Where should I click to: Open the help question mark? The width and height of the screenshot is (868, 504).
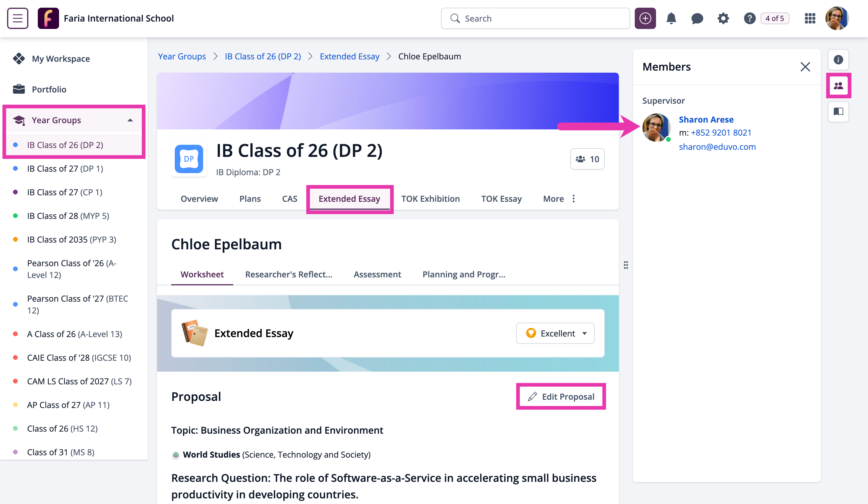pos(750,18)
